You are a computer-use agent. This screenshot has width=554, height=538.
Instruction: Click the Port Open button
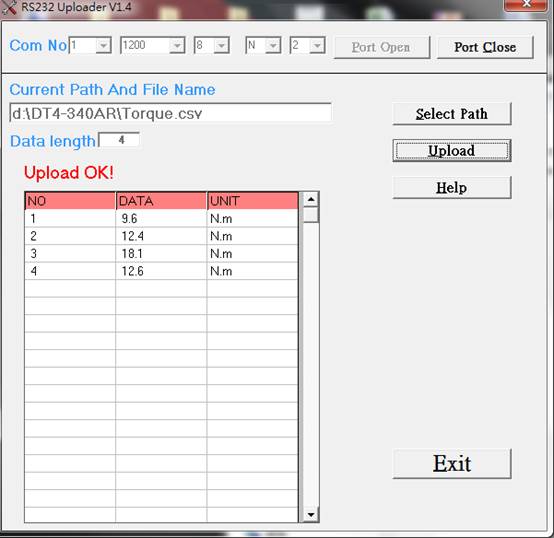pos(382,47)
